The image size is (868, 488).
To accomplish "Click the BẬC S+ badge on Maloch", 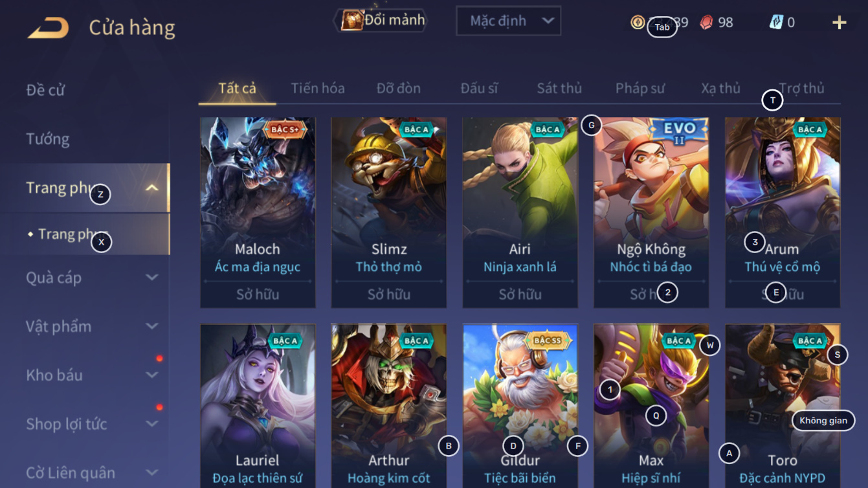I will 285,129.
